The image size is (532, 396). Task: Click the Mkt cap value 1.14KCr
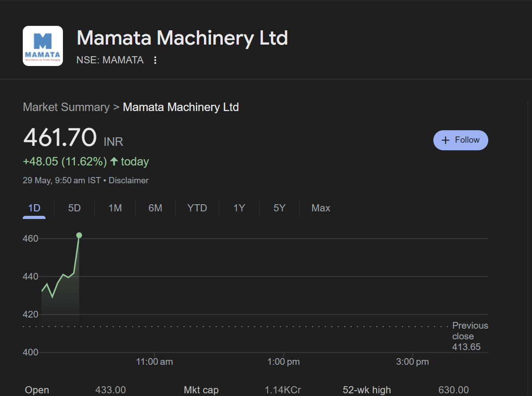tap(283, 390)
